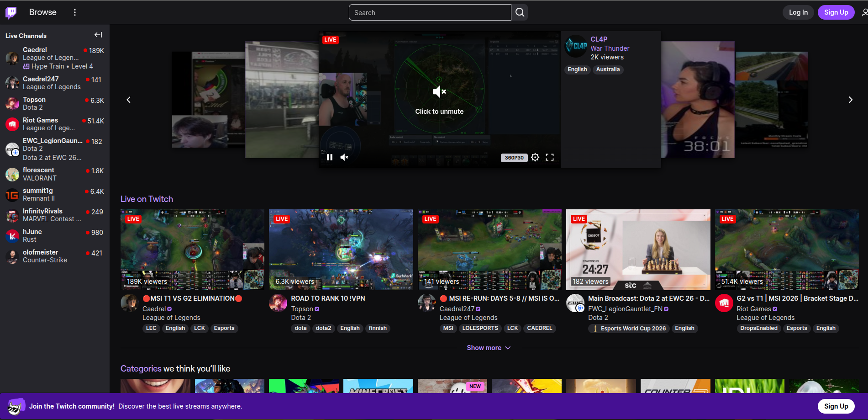Open Caedrel avatar in sidebar
Image resolution: width=868 pixels, height=420 pixels.
12,58
